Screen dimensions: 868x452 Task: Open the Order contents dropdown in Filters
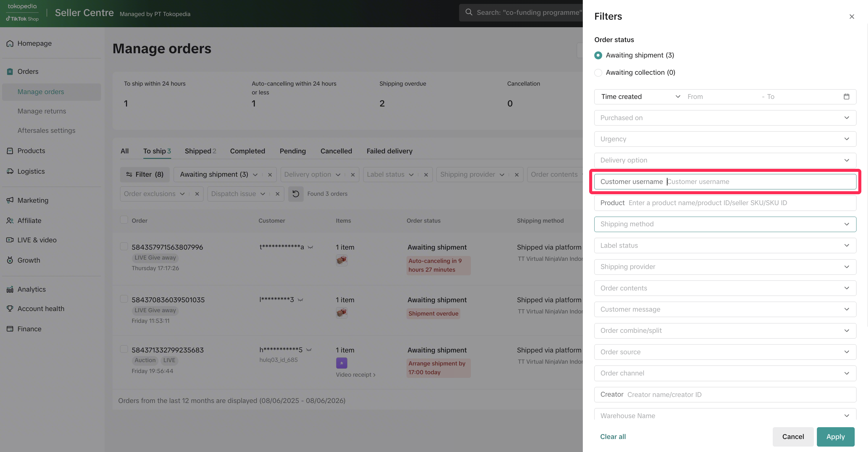(x=725, y=288)
